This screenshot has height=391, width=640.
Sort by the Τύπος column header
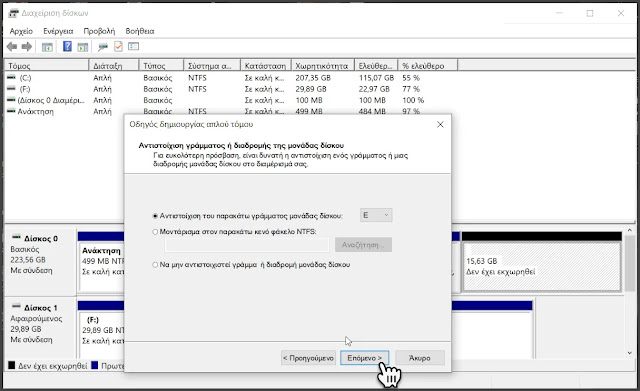point(161,66)
